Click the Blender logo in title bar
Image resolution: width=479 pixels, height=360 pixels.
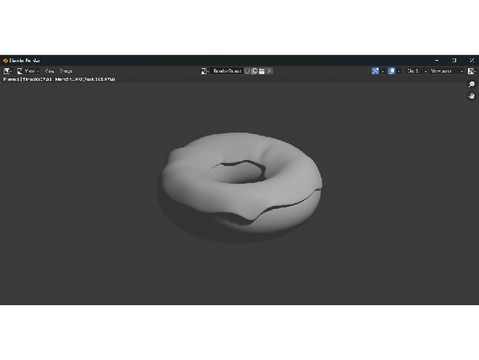tap(5, 60)
